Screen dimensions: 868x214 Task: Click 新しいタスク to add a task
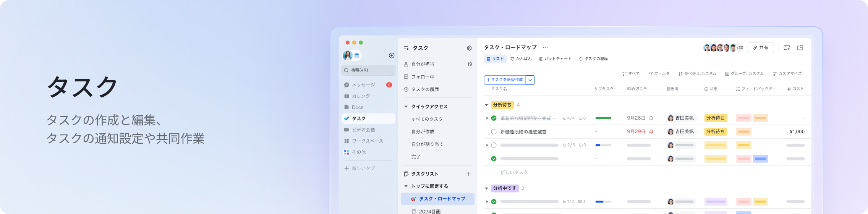514,173
